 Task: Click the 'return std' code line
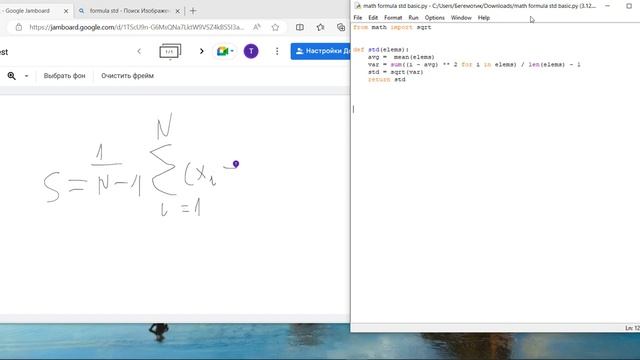point(387,80)
